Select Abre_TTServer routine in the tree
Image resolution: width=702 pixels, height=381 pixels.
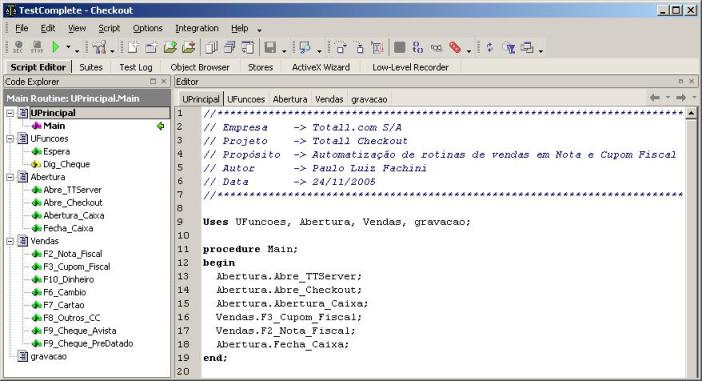(x=73, y=190)
